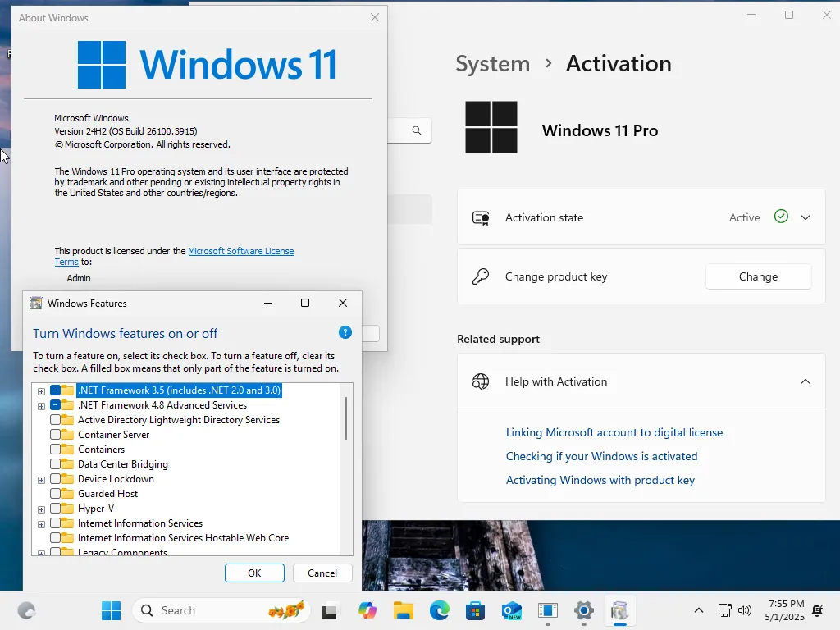840x630 pixels.
Task: Select the Windows Features taskbar icon
Action: click(x=620, y=610)
